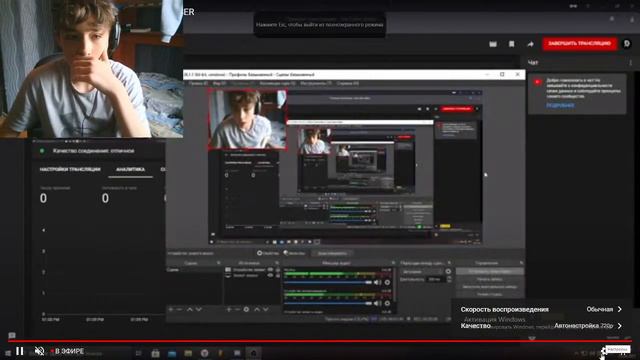Open the chat bubble icon above player controls

(x=12, y=335)
